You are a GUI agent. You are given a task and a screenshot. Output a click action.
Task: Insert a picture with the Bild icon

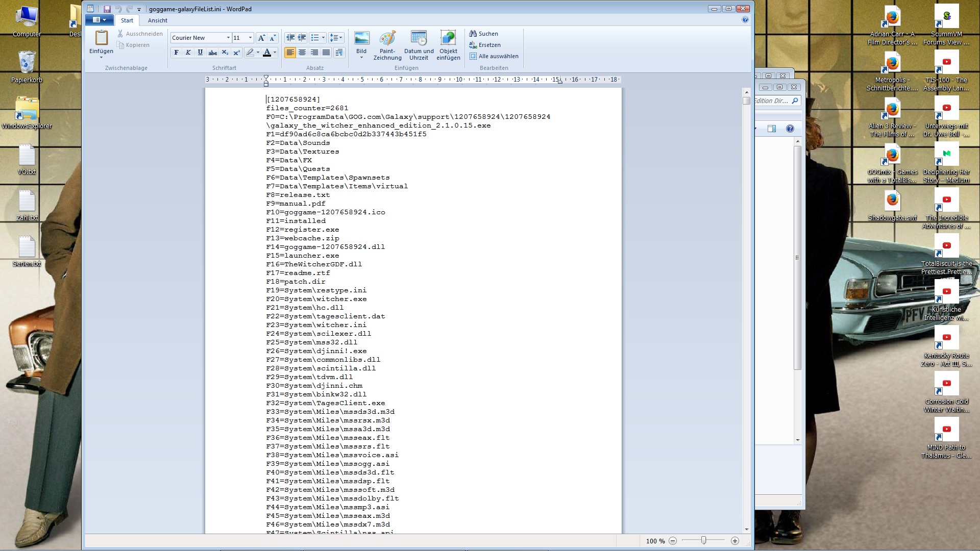pyautogui.click(x=361, y=38)
